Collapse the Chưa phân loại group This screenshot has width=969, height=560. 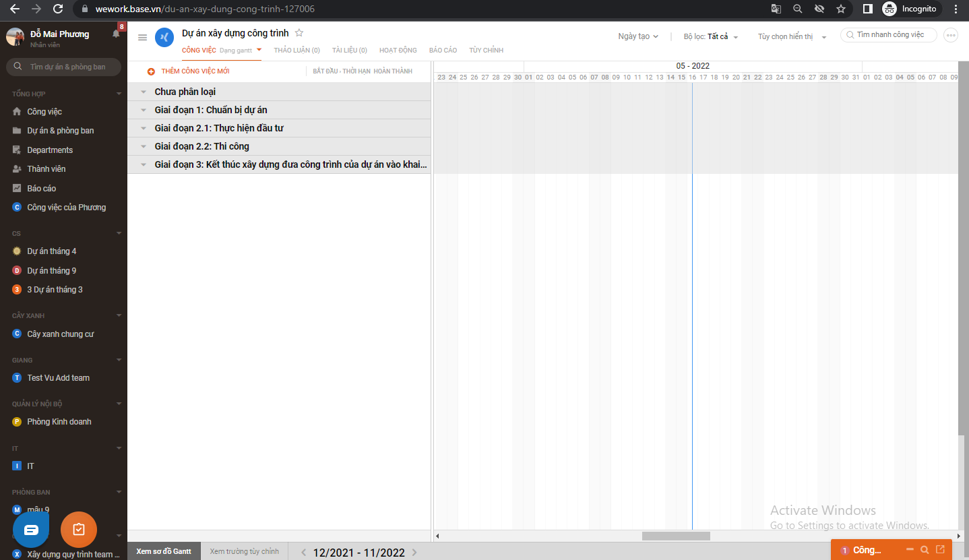[143, 92]
